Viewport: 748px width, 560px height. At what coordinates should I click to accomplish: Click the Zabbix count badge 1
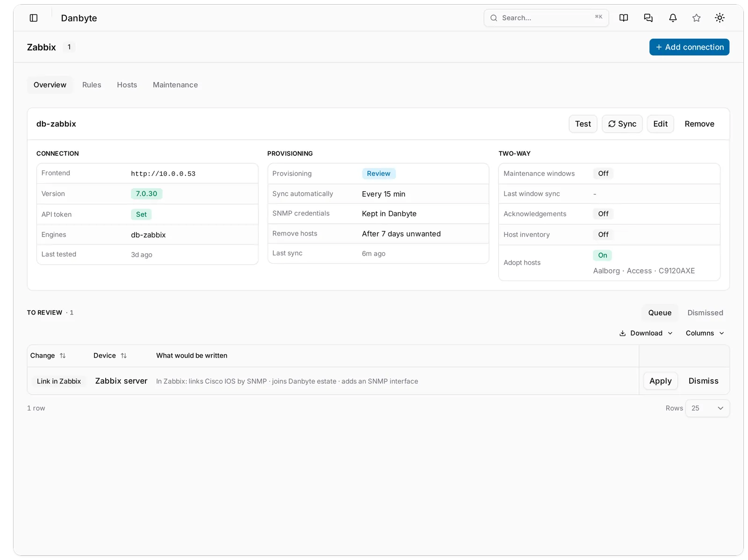click(69, 47)
